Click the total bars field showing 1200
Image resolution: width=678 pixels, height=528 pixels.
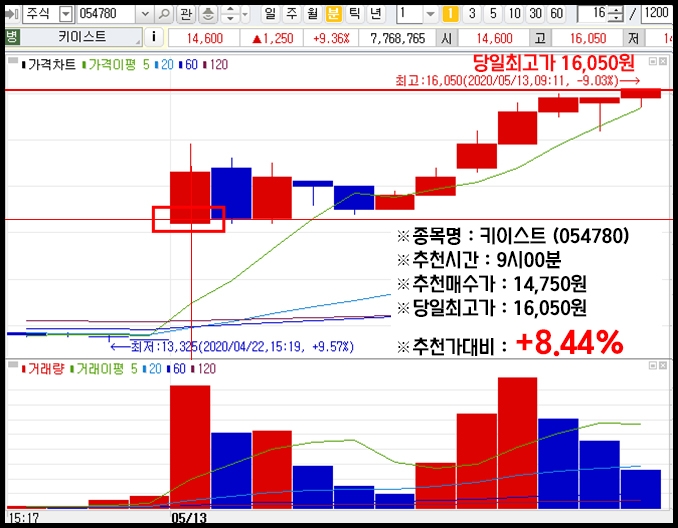pyautogui.click(x=656, y=14)
